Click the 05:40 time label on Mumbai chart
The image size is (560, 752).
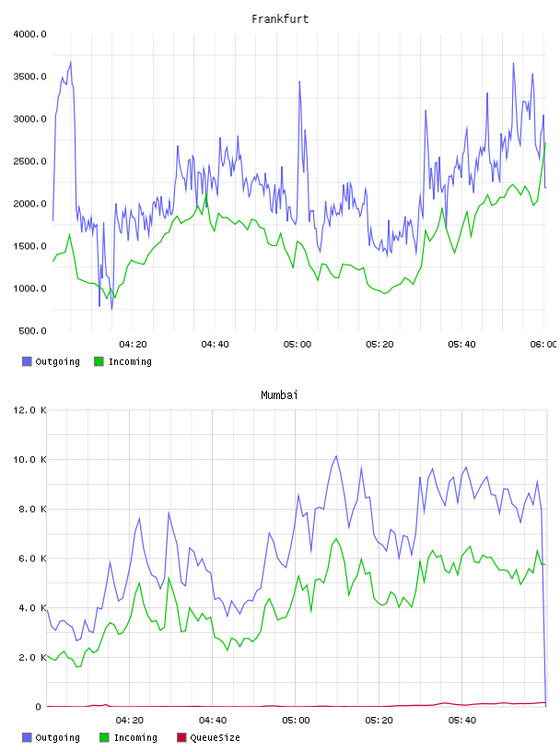462,721
